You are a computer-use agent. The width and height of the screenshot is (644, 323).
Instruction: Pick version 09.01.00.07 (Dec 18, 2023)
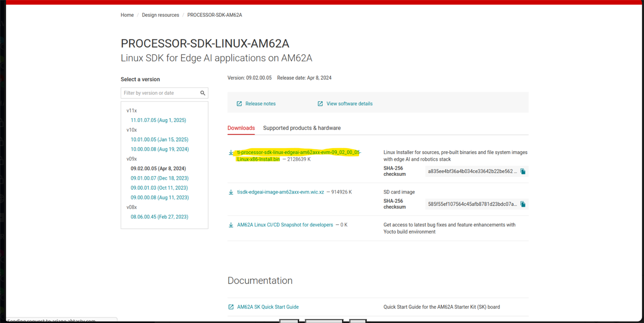(x=160, y=178)
